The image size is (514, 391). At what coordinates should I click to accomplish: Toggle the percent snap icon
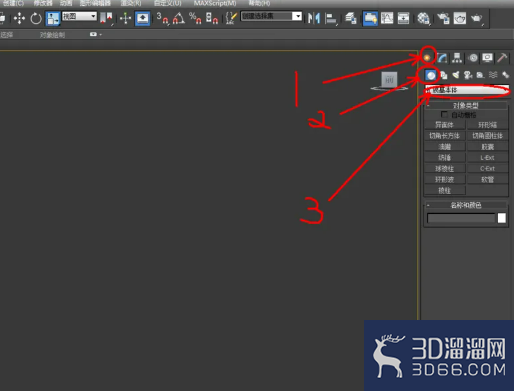[x=195, y=18]
